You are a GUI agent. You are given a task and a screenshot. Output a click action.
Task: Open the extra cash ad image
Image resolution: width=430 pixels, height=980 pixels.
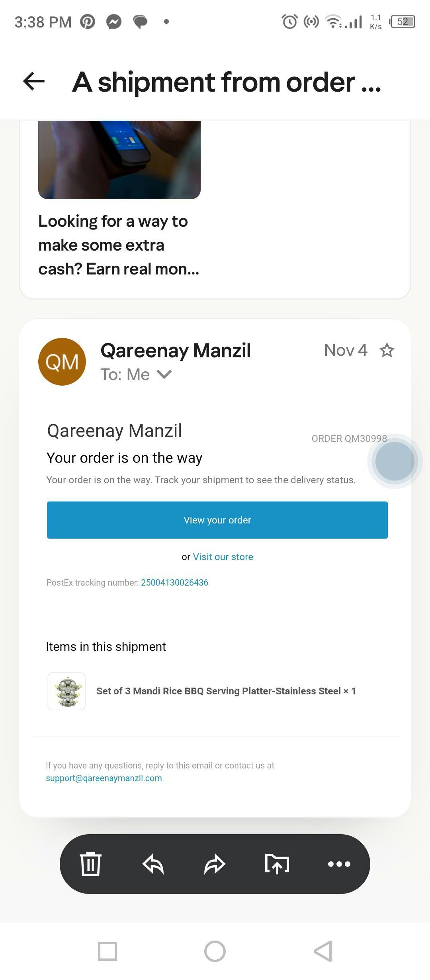[119, 159]
